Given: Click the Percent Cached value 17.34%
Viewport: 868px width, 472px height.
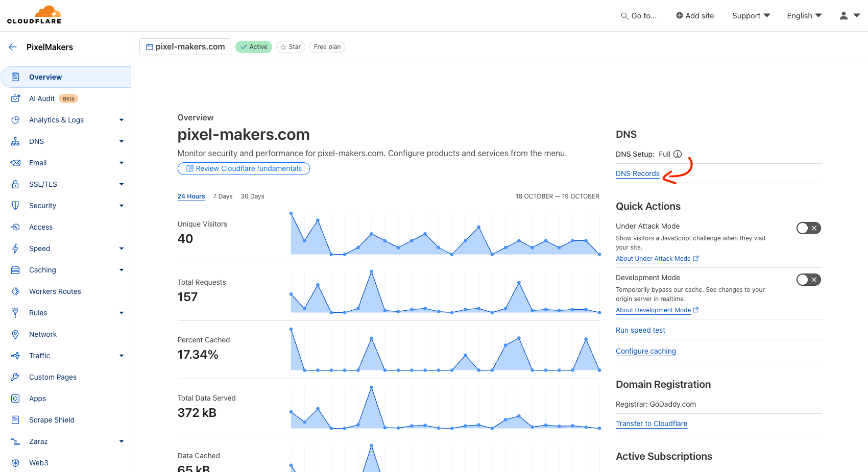Looking at the screenshot, I should pyautogui.click(x=198, y=355).
